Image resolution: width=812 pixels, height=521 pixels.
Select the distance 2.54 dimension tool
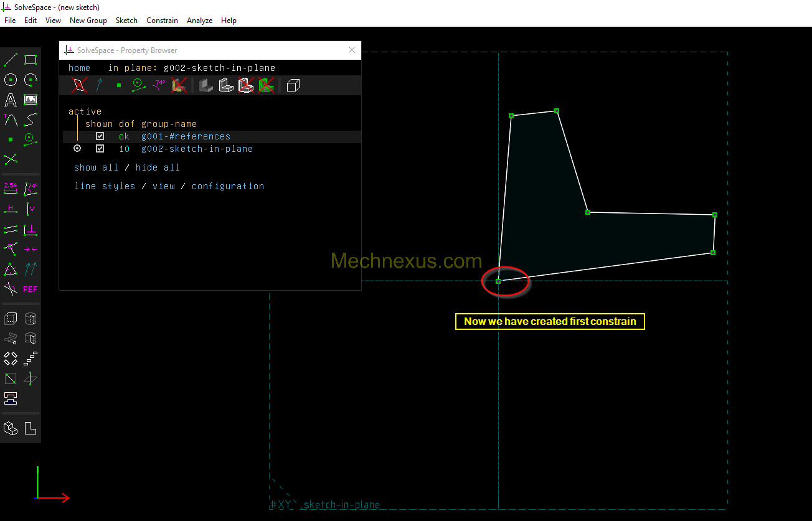pyautogui.click(x=11, y=189)
